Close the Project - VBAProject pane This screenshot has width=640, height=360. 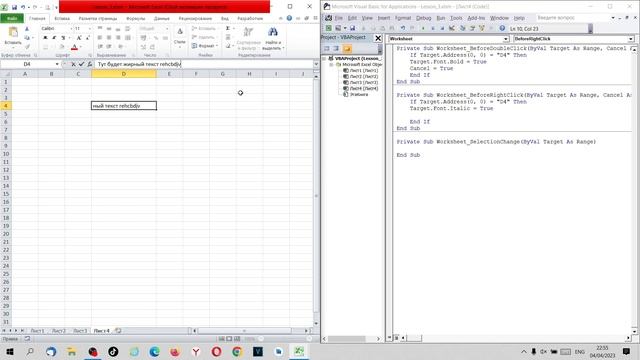pos(378,38)
